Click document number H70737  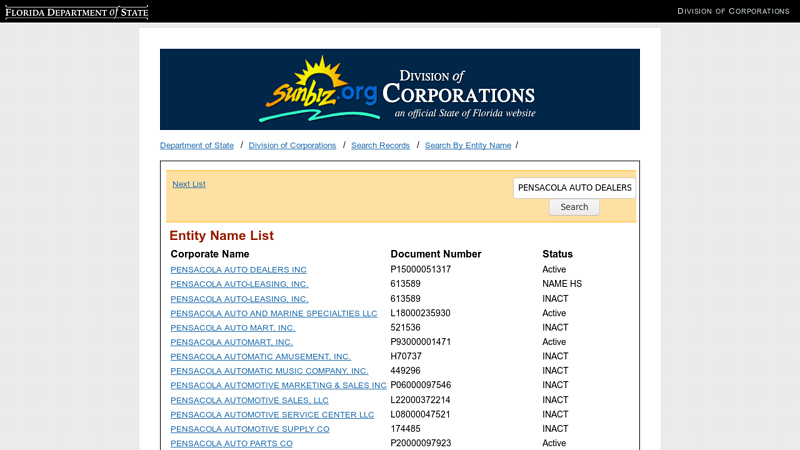[x=406, y=356]
